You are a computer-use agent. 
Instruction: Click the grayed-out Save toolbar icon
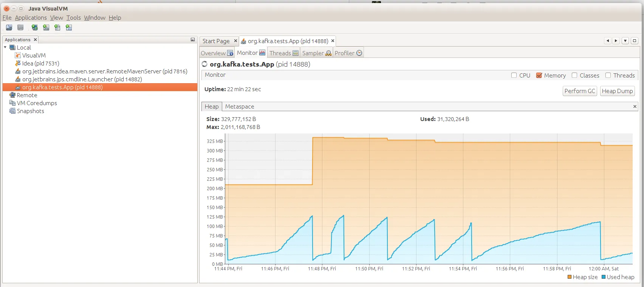(20, 28)
